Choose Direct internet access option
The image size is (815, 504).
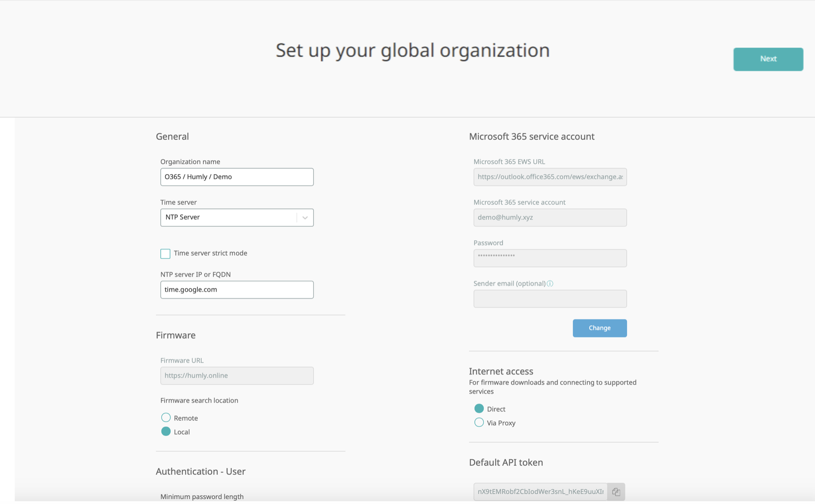(479, 408)
